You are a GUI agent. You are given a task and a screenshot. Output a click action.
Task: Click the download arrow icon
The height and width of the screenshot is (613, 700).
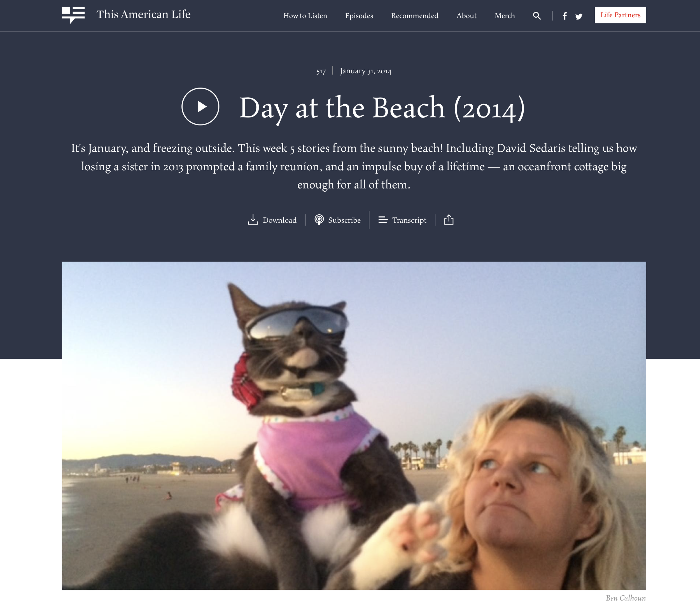253,220
